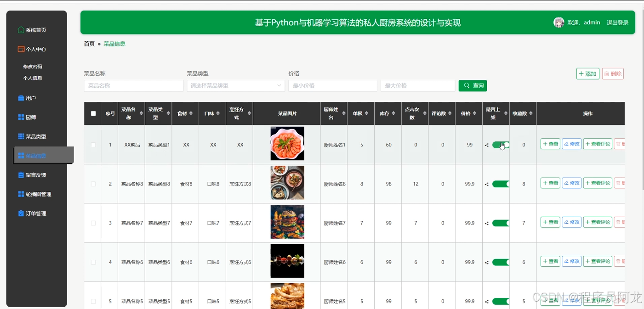The height and width of the screenshot is (309, 644).
Task: Focus the 最大价格 input
Action: click(x=418, y=86)
